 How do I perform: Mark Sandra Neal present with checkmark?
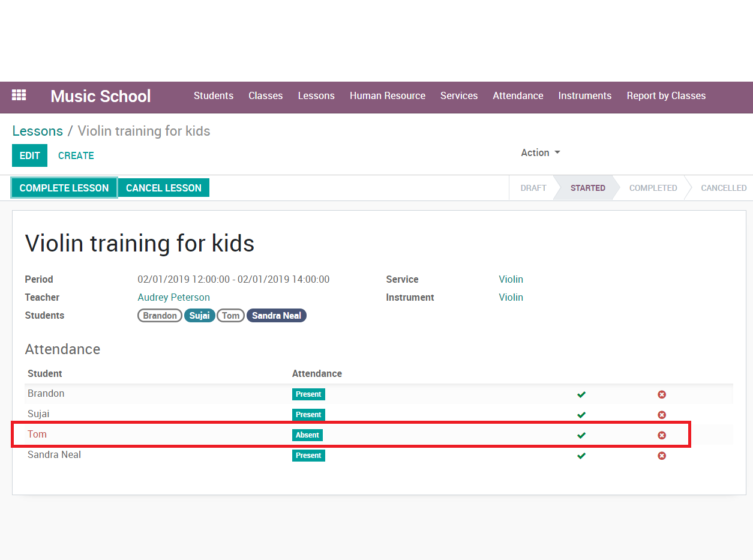[581, 456]
